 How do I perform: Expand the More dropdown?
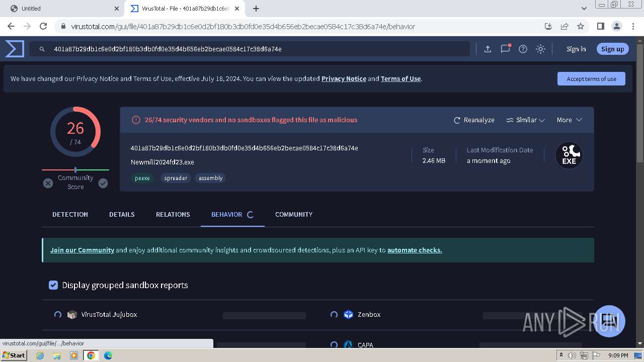(x=569, y=120)
